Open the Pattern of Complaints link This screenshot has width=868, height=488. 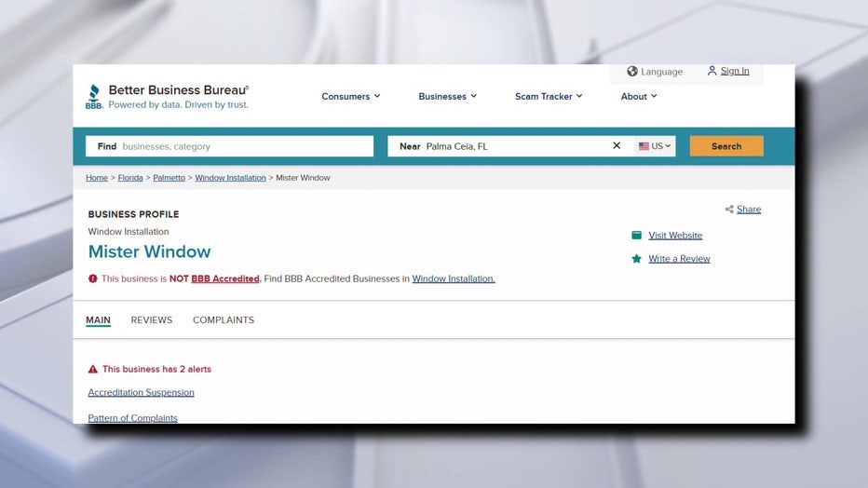[x=133, y=418]
